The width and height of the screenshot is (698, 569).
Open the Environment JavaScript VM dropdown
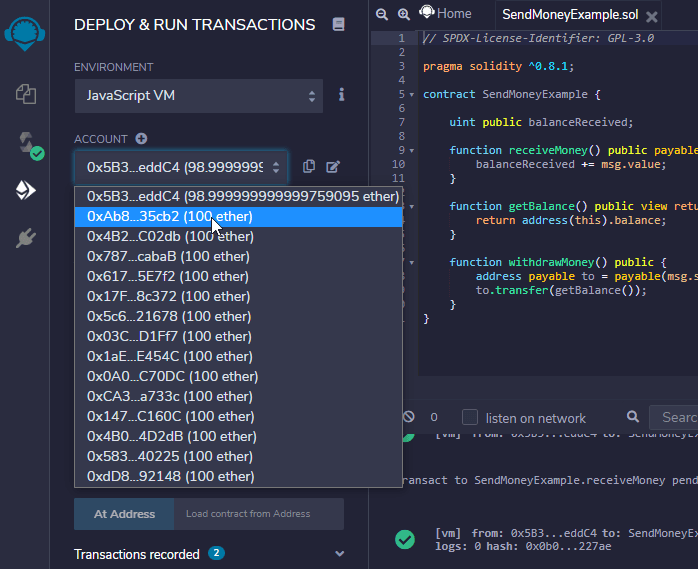coord(199,96)
